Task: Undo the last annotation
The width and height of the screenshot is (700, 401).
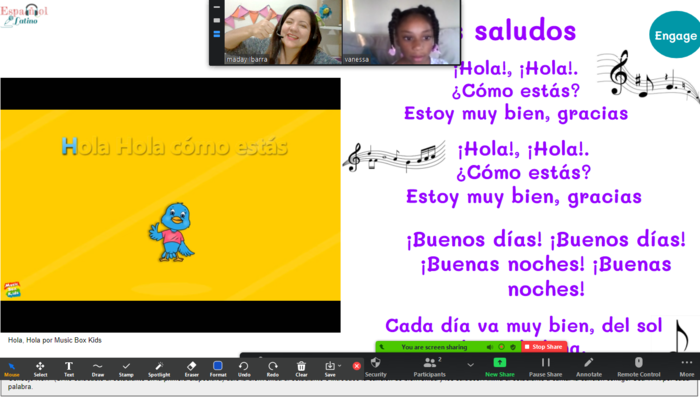Action: pos(244,369)
